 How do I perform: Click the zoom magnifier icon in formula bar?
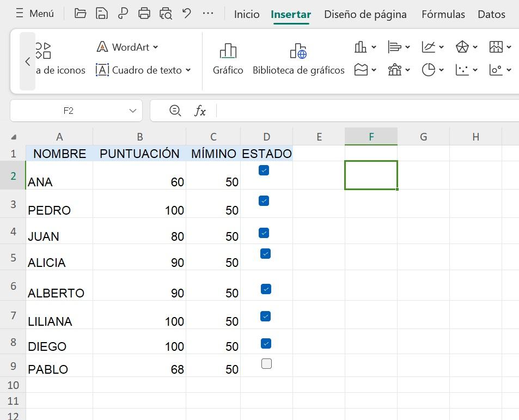(x=175, y=111)
